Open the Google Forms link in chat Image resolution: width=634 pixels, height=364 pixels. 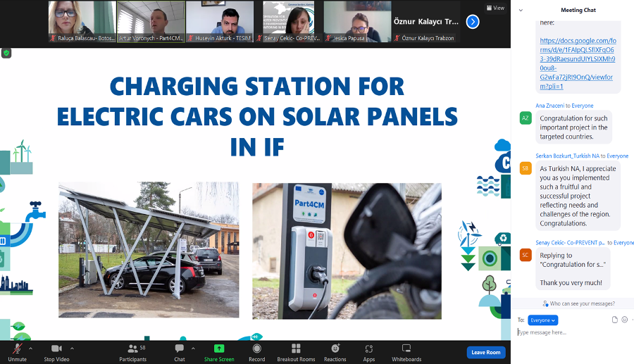pos(578,63)
